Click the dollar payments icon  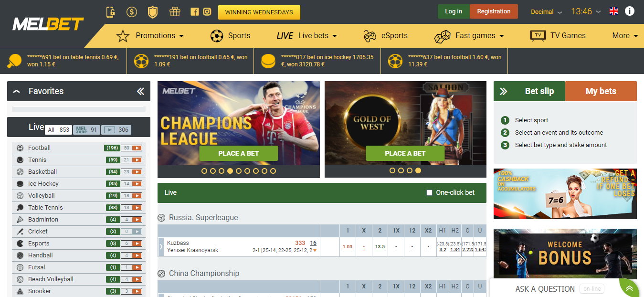132,12
